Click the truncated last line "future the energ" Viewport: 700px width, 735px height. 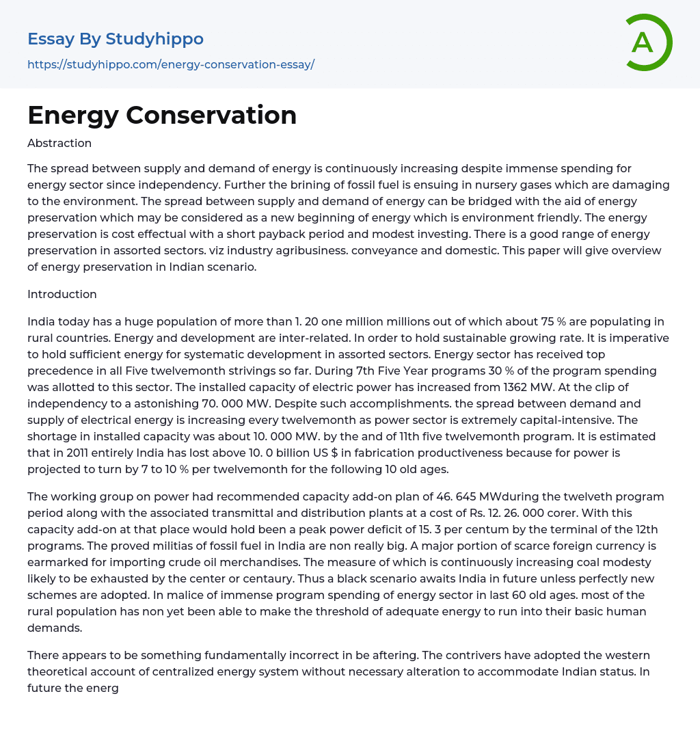coord(73,688)
